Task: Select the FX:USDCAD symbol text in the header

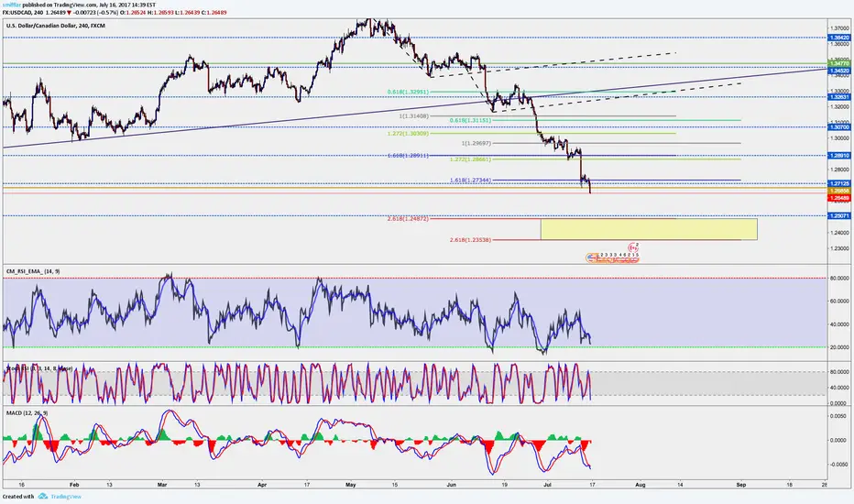Action: pos(17,12)
